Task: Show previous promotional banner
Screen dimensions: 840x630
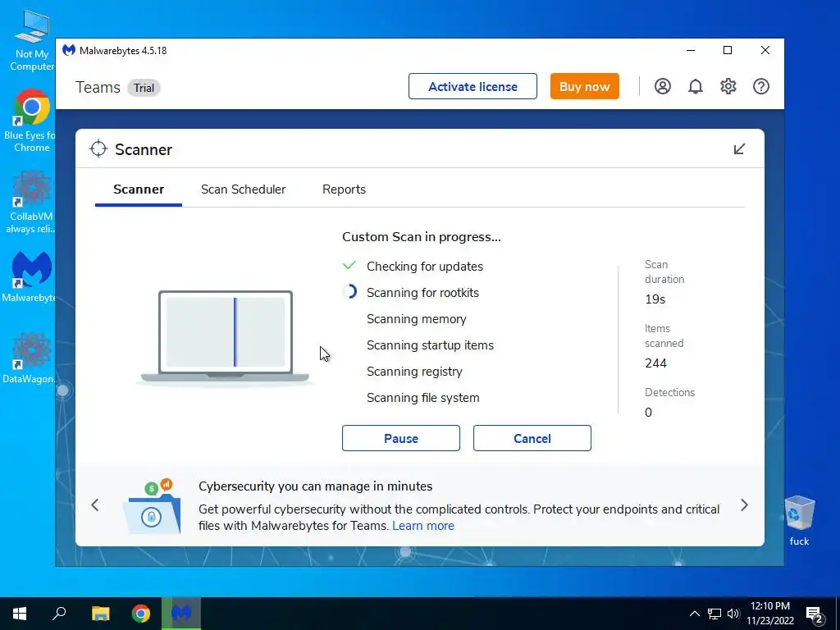Action: pos(95,504)
